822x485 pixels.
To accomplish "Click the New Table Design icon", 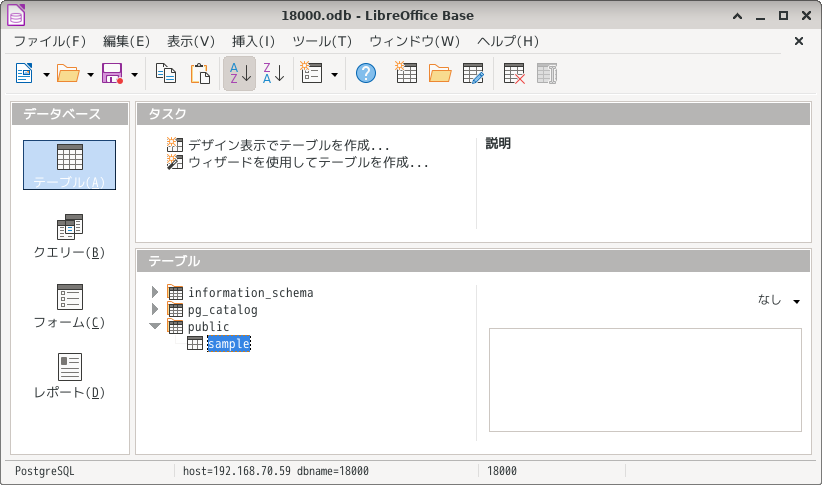I will pyautogui.click(x=406, y=73).
